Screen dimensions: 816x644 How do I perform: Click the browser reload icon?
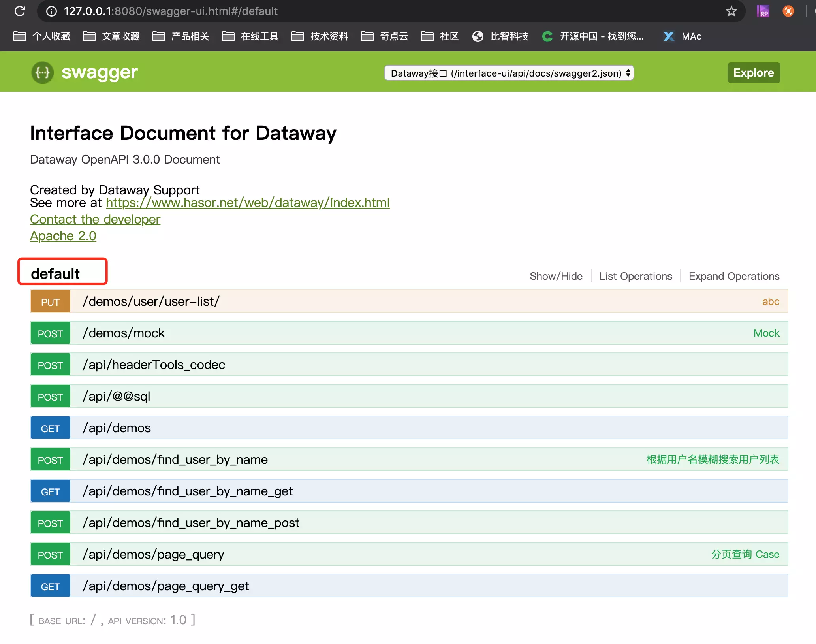20,11
